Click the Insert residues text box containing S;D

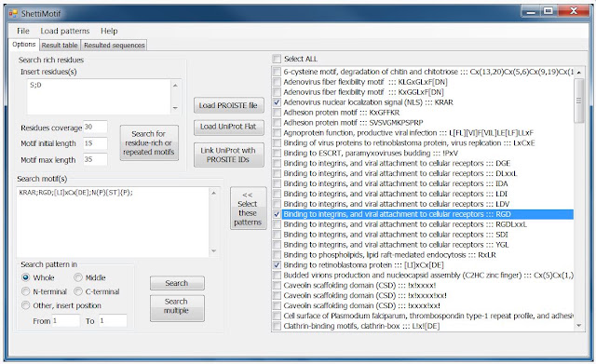(99, 97)
